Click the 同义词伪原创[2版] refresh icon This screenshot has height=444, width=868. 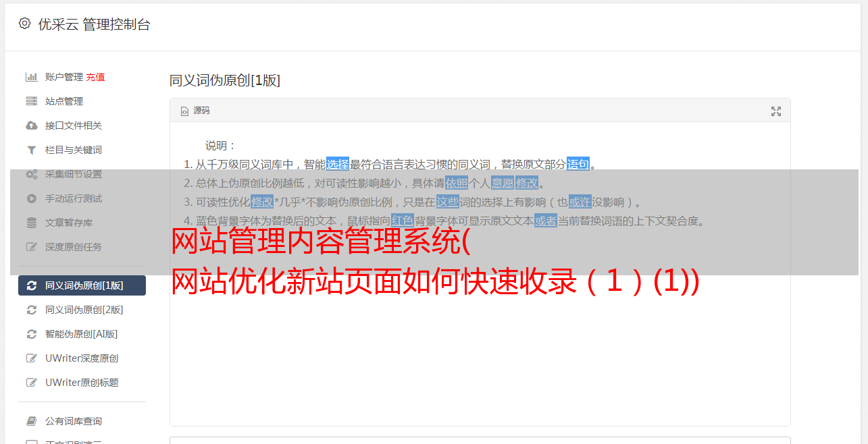point(31,310)
